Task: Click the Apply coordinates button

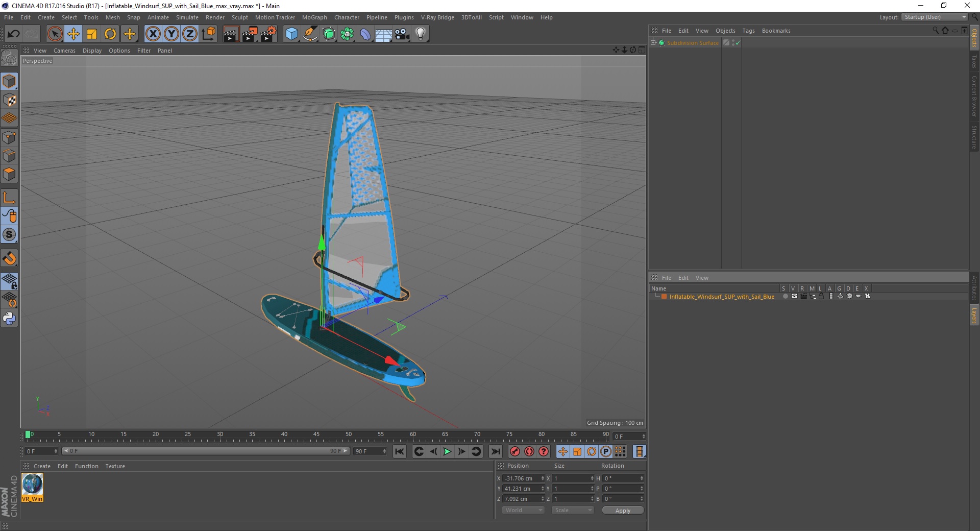Action: (623, 511)
